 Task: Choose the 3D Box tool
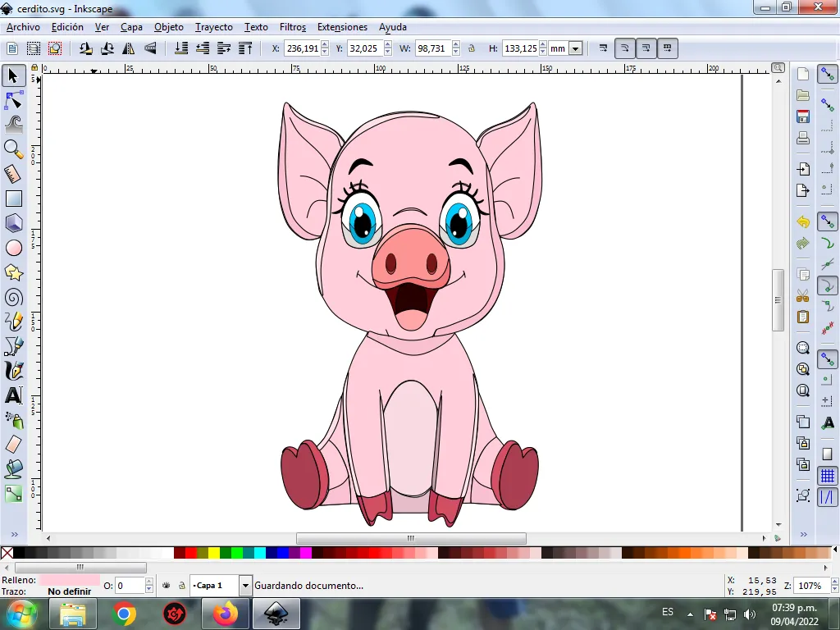[x=13, y=223]
